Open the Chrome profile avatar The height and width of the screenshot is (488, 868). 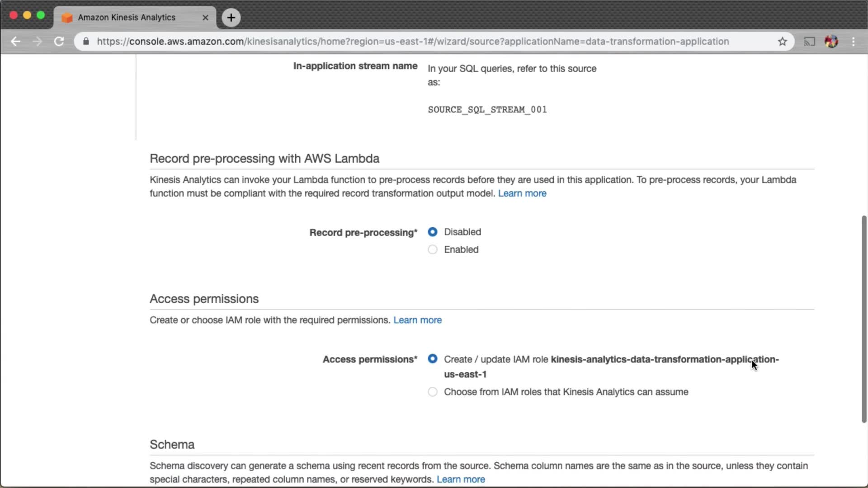pos(831,42)
